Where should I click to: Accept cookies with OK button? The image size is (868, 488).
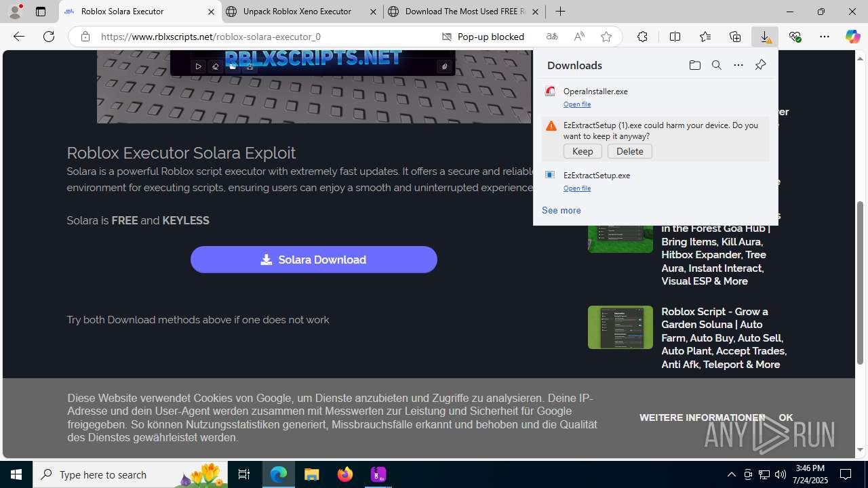(786, 418)
